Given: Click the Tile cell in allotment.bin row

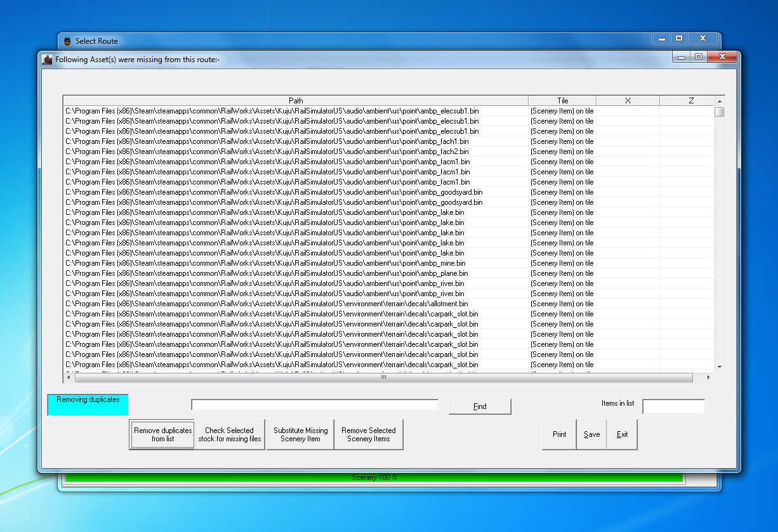Looking at the screenshot, I should [x=562, y=304].
